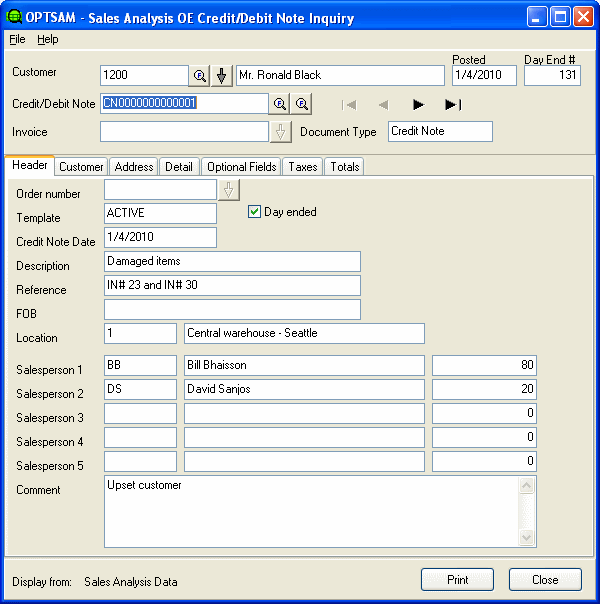
Task: Click the Print button
Action: pos(457,580)
